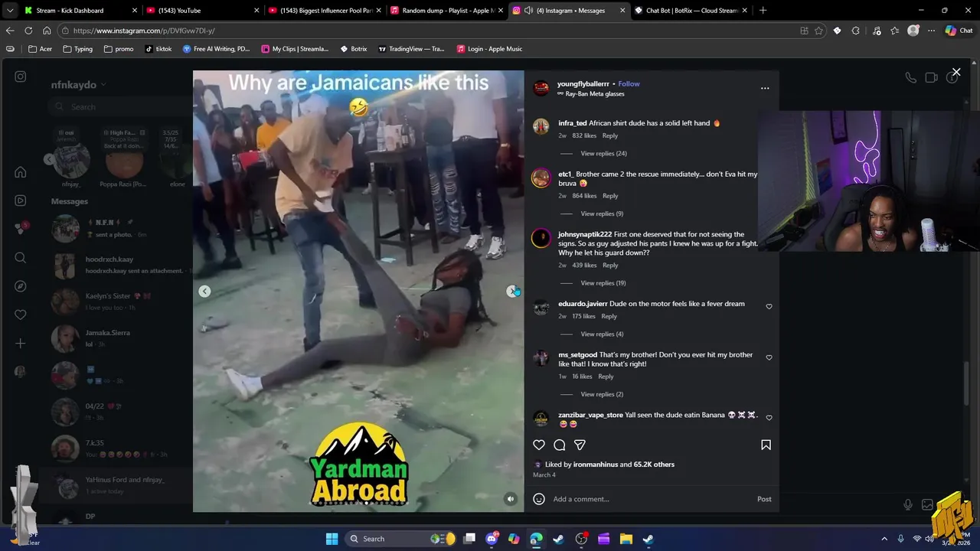Screen dimensions: 980x551
Task: Switch to Random dump Apple Music tab
Action: (447, 11)
